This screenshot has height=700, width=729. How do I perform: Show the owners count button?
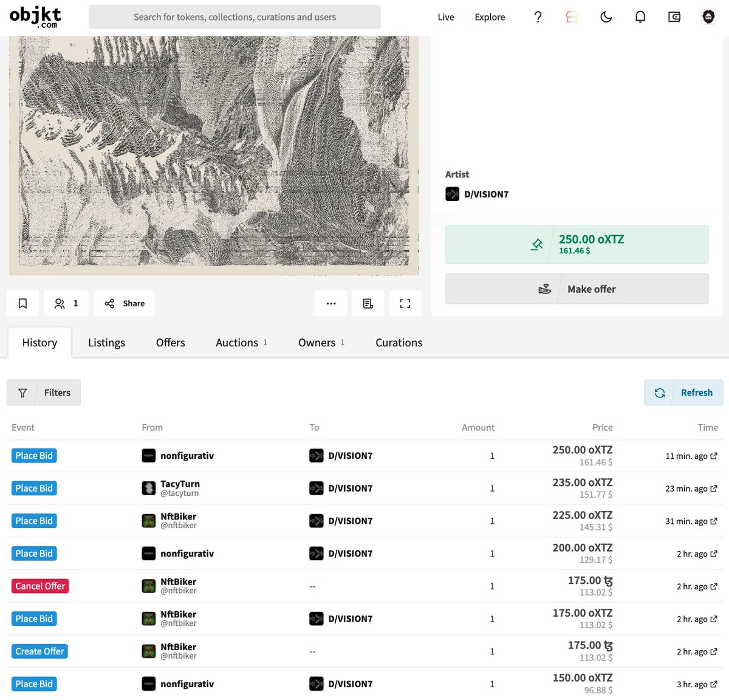pos(66,303)
